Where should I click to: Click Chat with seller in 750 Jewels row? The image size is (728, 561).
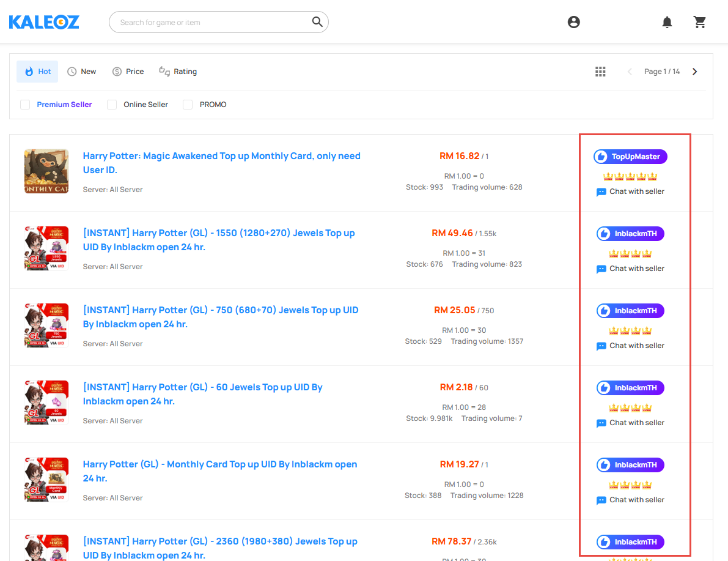(x=636, y=346)
